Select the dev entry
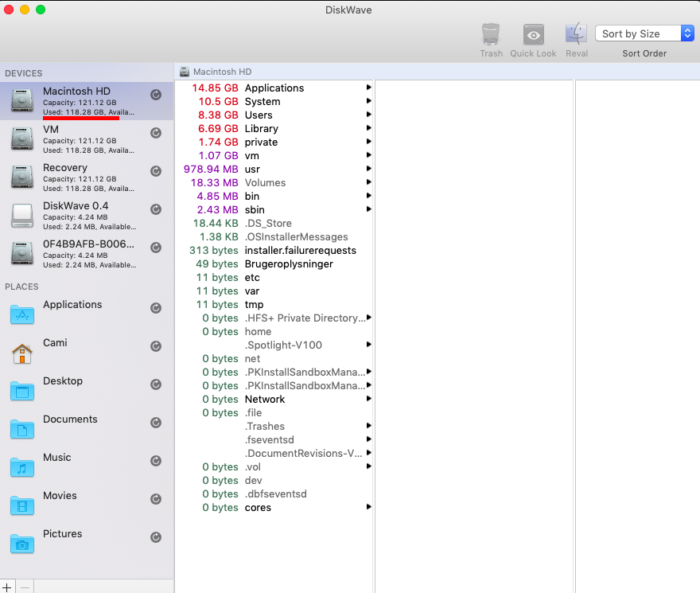Image resolution: width=700 pixels, height=593 pixels. [x=274, y=481]
